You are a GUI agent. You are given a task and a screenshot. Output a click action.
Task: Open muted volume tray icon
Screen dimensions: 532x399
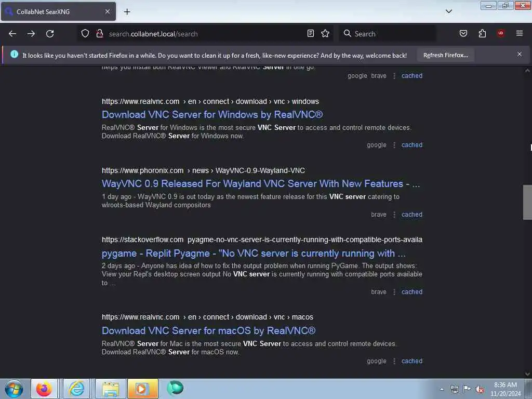480,390
